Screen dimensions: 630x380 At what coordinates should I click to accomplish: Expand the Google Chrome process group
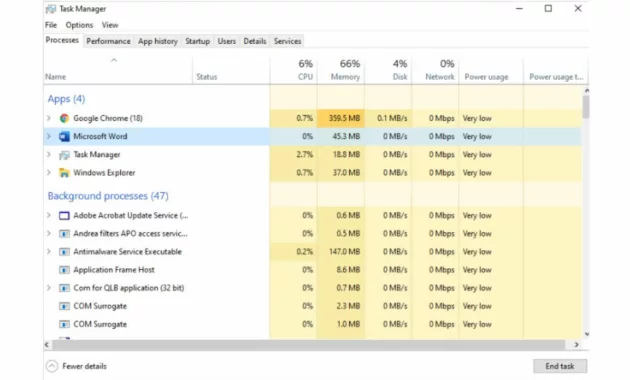tap(49, 118)
